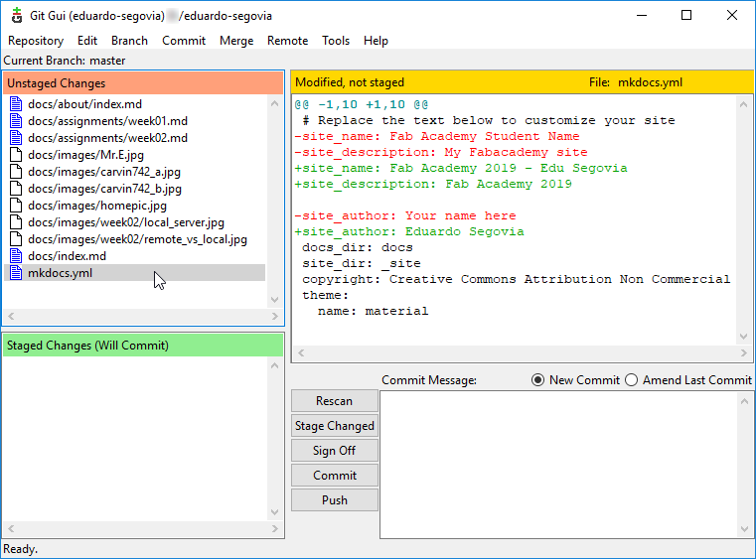Click the removed line '-site_author: Your name here'
The height and width of the screenshot is (559, 756).
click(x=405, y=215)
